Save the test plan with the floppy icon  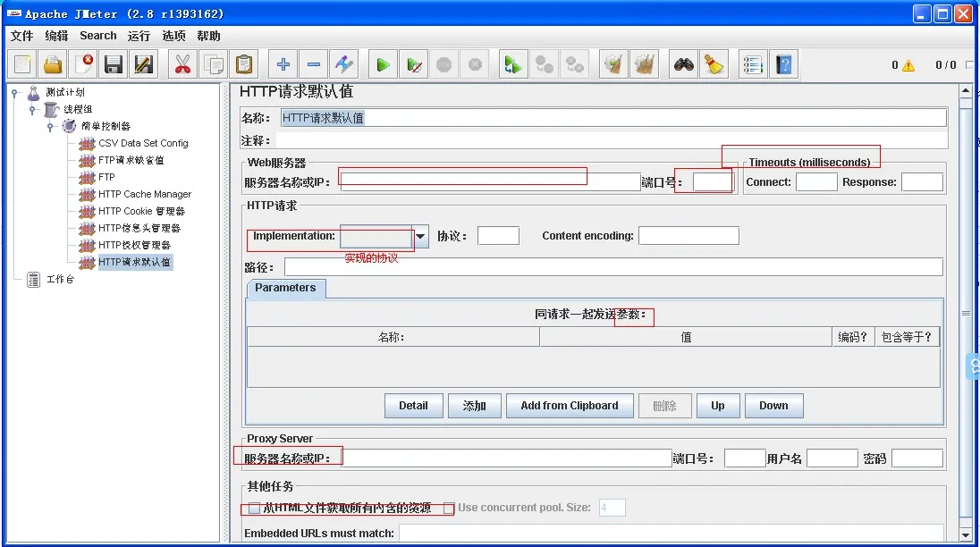click(x=114, y=64)
